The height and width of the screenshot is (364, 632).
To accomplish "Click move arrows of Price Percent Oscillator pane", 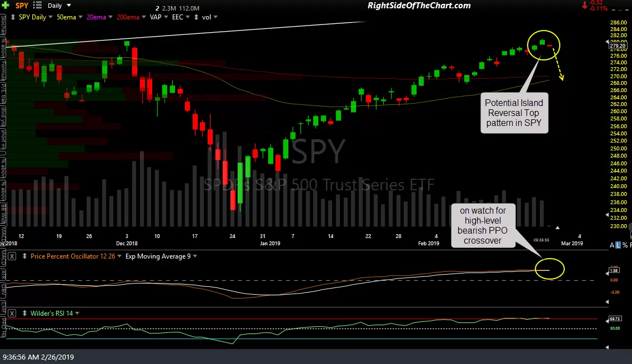I will point(24,256).
